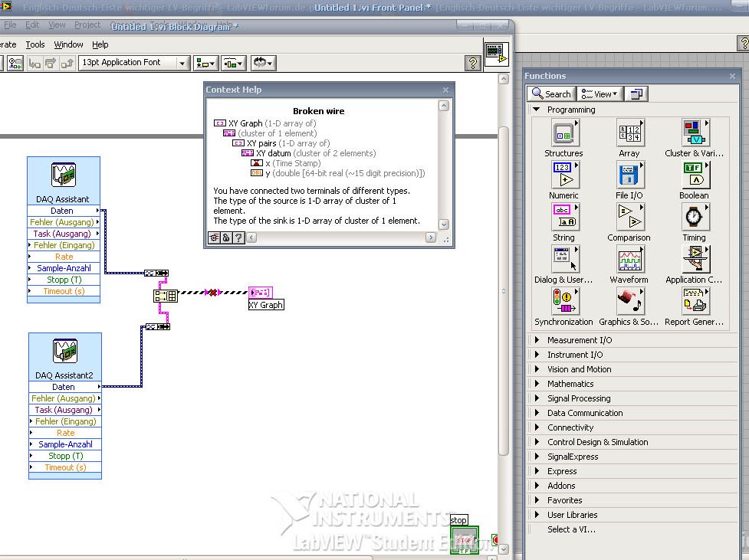The width and height of the screenshot is (749, 560).
Task: Click Context Help horizontal scroll left arrow
Action: coord(251,237)
